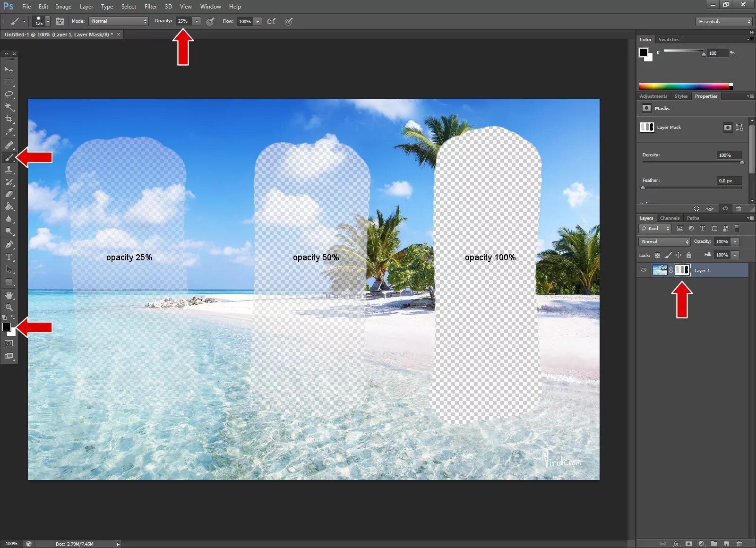This screenshot has height=548, width=756.
Task: Toggle Layer 1 visibility eye
Action: (x=644, y=270)
